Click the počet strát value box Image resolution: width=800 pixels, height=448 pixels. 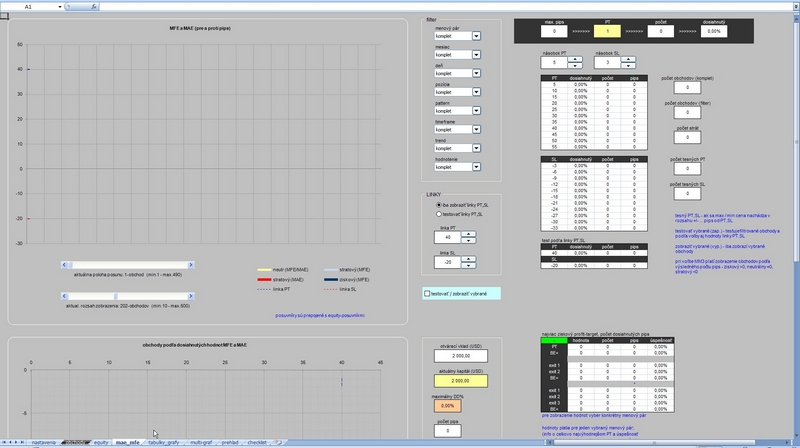point(687,137)
